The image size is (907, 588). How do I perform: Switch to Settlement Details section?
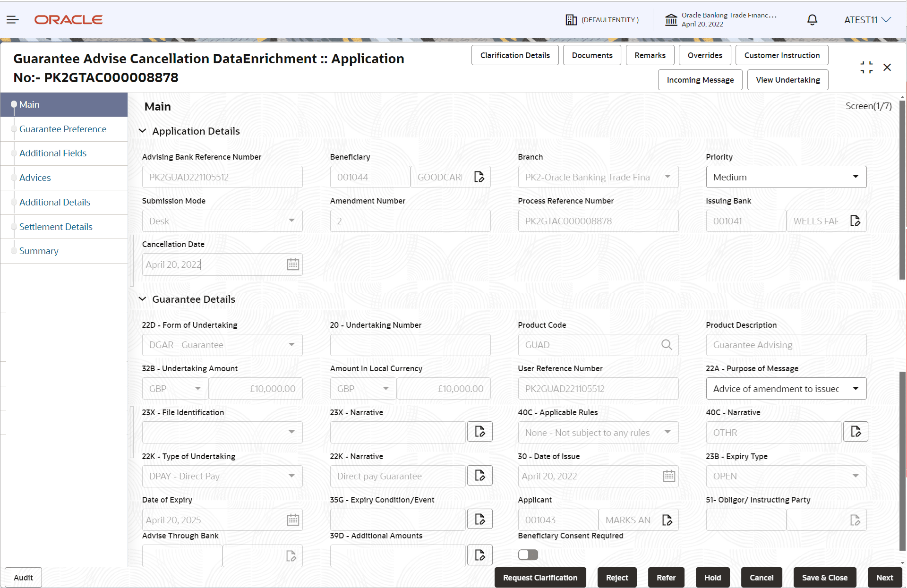tap(56, 227)
